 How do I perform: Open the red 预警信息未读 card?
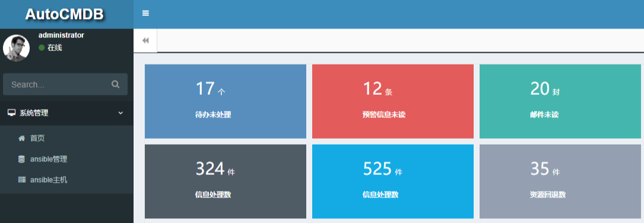click(393, 101)
